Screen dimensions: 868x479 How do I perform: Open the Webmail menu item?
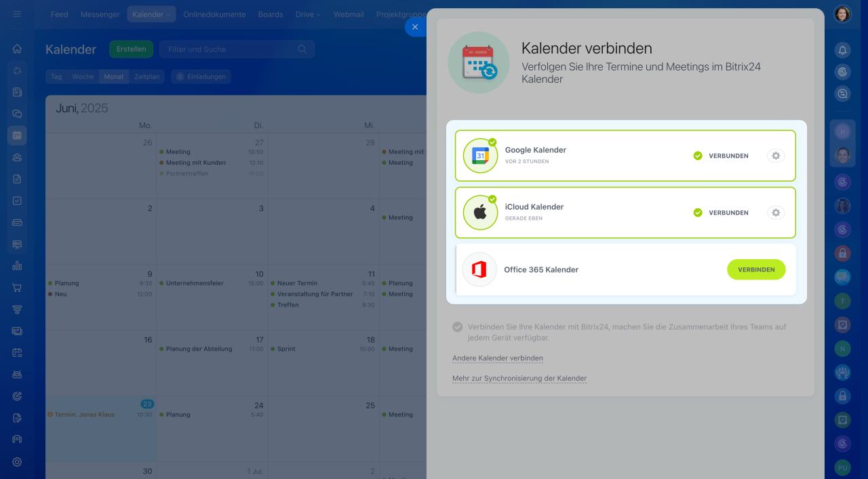click(x=349, y=14)
